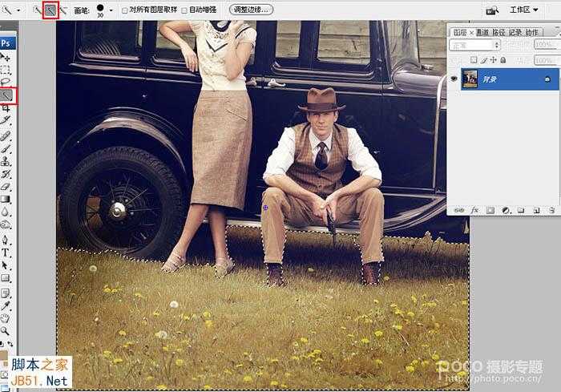Switch to the 图层 tab
This screenshot has height=392, width=561.
(x=460, y=32)
